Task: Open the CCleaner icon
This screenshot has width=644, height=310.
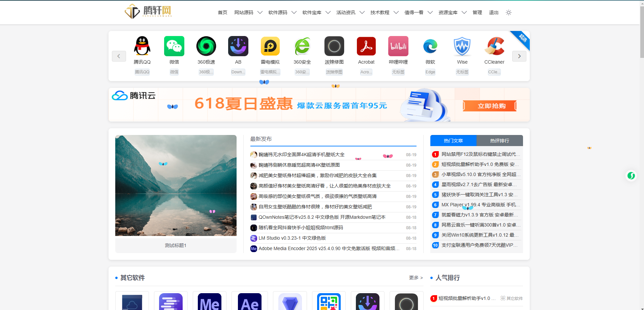Action: click(x=494, y=46)
